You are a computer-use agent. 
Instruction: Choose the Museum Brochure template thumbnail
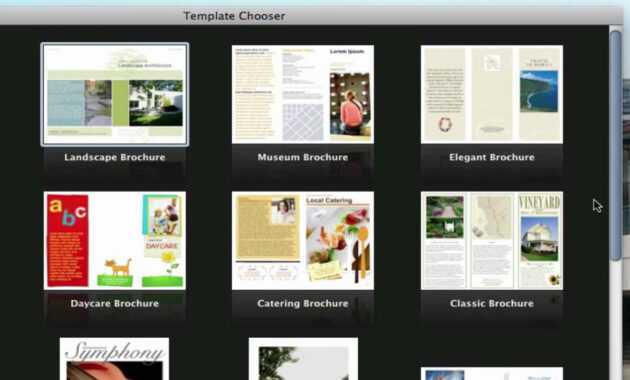click(303, 94)
